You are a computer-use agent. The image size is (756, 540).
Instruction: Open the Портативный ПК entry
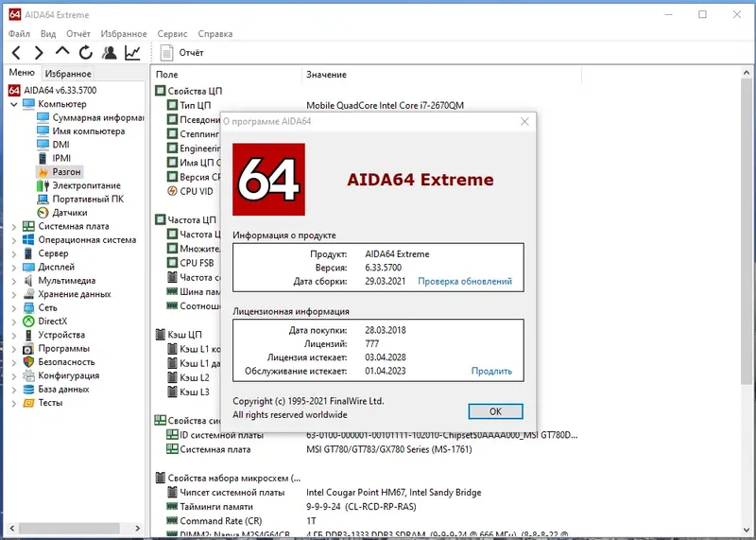(80, 199)
